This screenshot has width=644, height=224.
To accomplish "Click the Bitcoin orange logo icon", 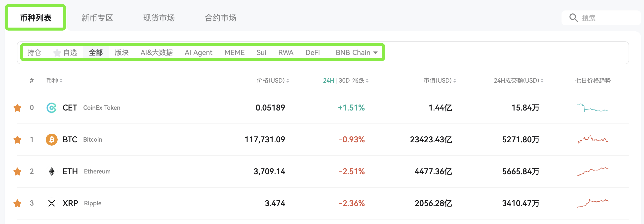I will pyautogui.click(x=51, y=140).
